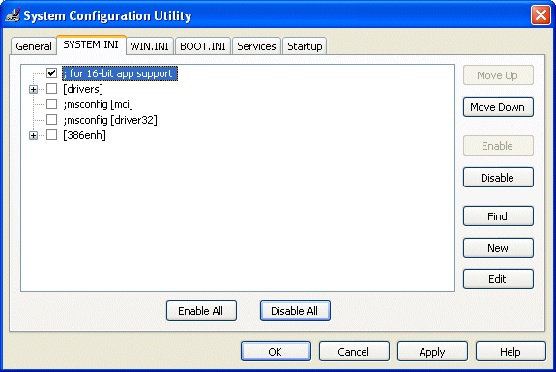Screen dimensions: 556x372
Task: Select the [drivers] entry text
Action: click(83, 89)
